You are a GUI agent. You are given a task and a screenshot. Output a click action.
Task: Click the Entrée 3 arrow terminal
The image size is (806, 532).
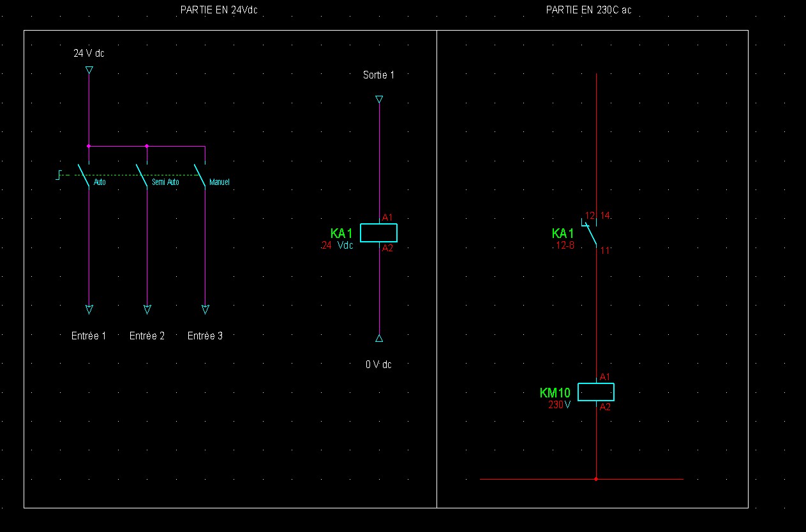click(205, 309)
